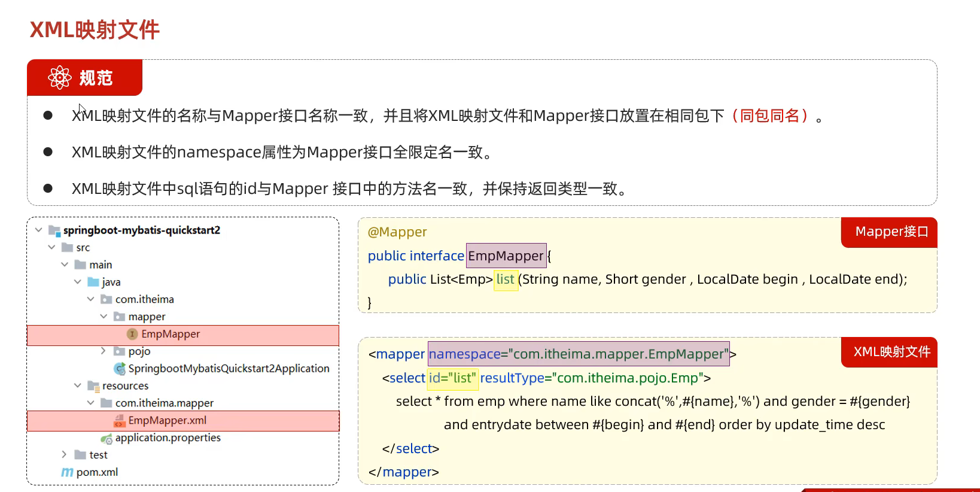Click the red Mapper接口 label tab
The image size is (980, 492).
(x=891, y=232)
